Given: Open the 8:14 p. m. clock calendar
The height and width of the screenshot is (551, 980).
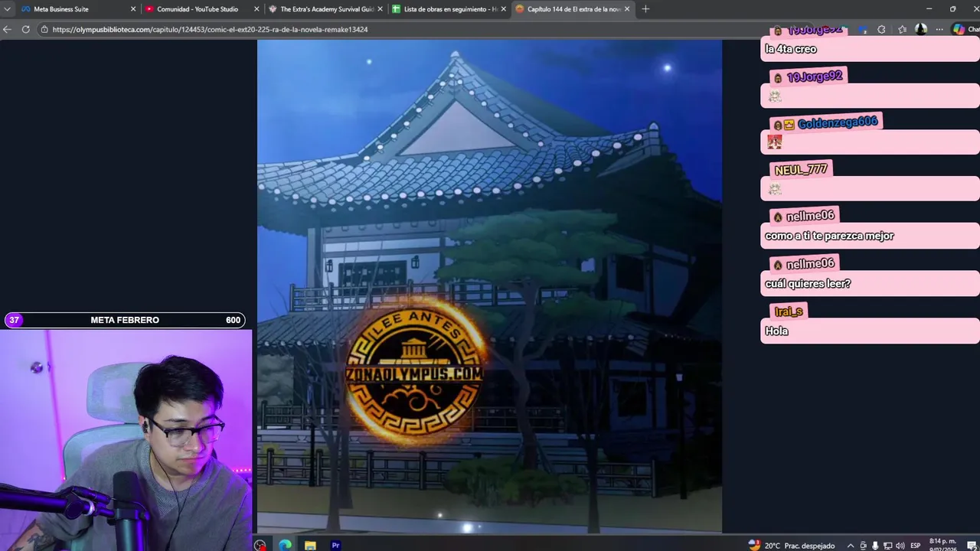Looking at the screenshot, I should pos(942,545).
